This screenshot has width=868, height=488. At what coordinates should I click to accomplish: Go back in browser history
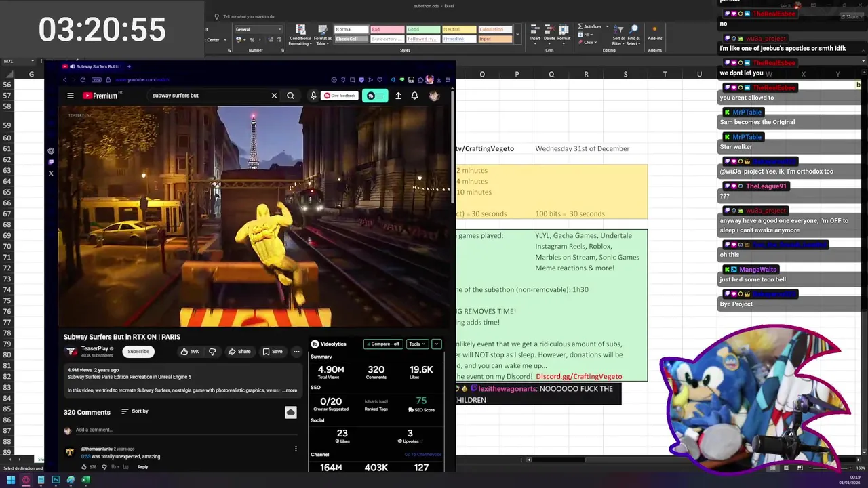pyautogui.click(x=65, y=80)
